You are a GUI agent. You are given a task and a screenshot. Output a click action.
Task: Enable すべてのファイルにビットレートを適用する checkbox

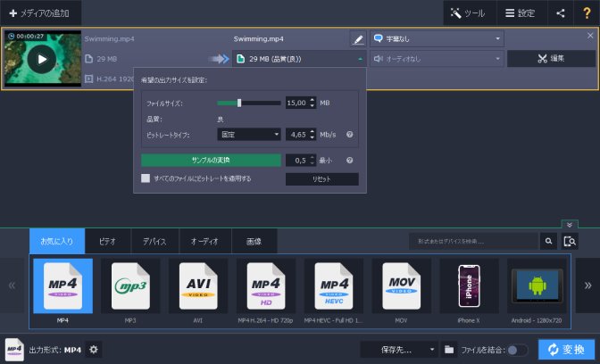[x=146, y=178]
